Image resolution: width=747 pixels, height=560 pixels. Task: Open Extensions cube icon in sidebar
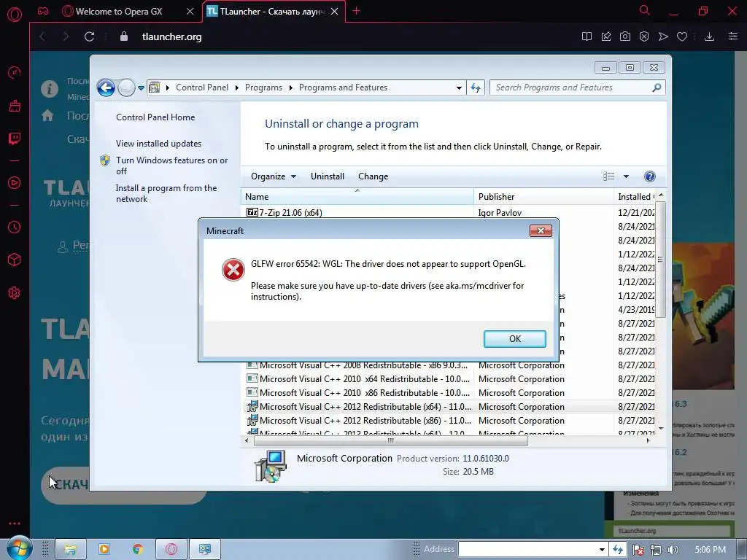pos(15,260)
